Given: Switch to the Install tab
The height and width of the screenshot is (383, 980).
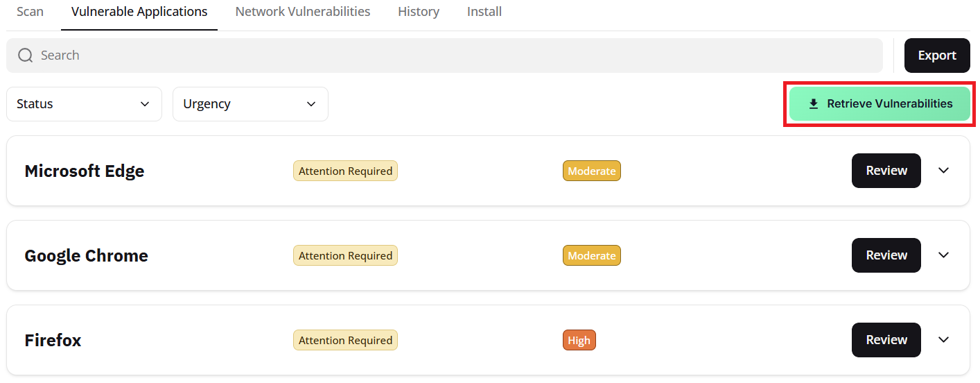Looking at the screenshot, I should coord(484,12).
